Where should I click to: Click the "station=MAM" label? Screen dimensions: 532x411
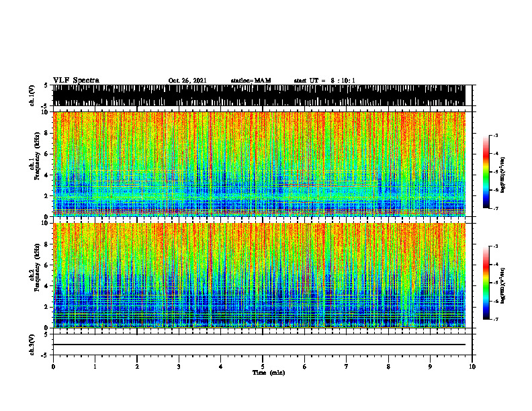(251, 81)
